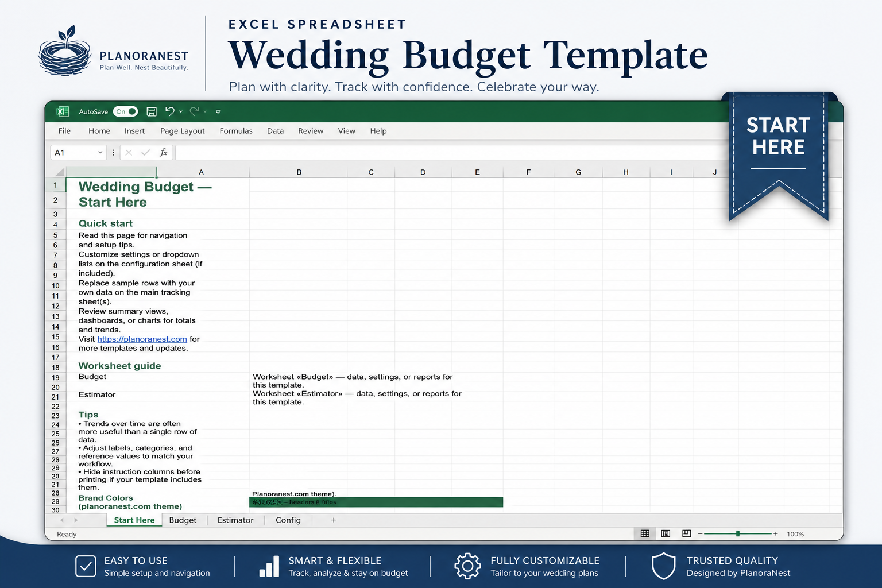The image size is (882, 588).
Task: Click the Fully Customizable gear icon
Action: [x=467, y=566]
